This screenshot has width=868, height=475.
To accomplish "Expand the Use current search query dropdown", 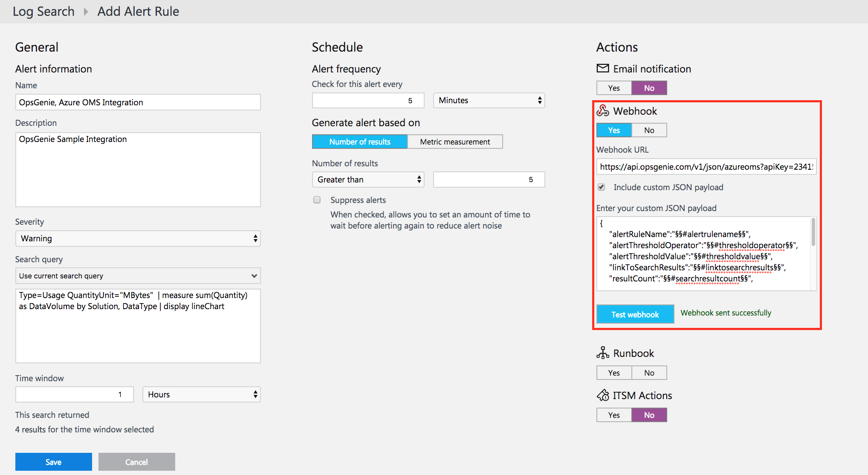I will tap(138, 276).
